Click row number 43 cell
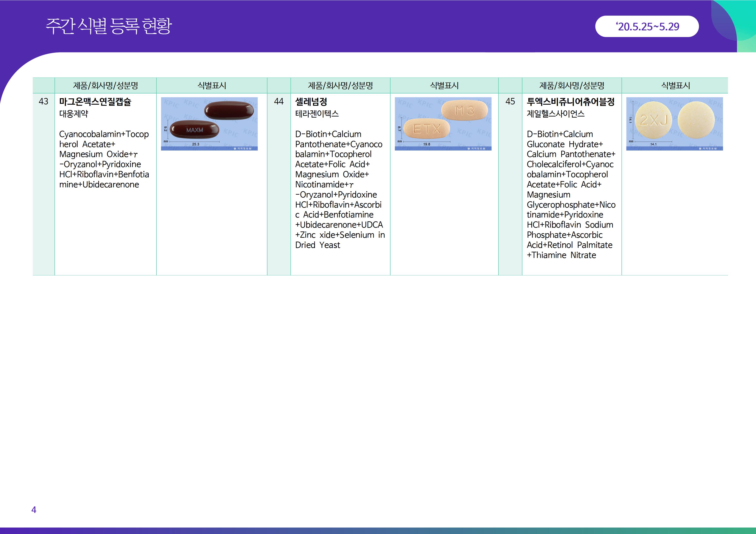Image resolution: width=756 pixels, height=534 pixels. pyautogui.click(x=44, y=101)
